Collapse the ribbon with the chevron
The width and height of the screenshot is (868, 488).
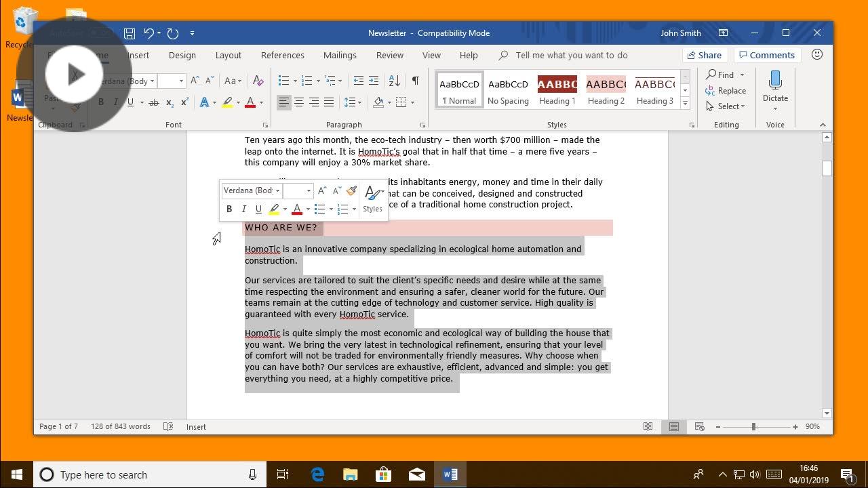click(823, 125)
